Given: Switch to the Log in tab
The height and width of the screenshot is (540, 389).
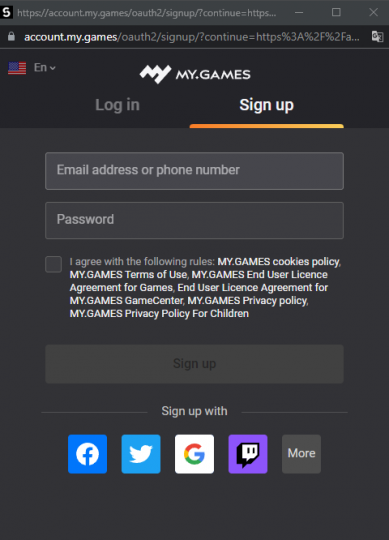Looking at the screenshot, I should pos(117,105).
